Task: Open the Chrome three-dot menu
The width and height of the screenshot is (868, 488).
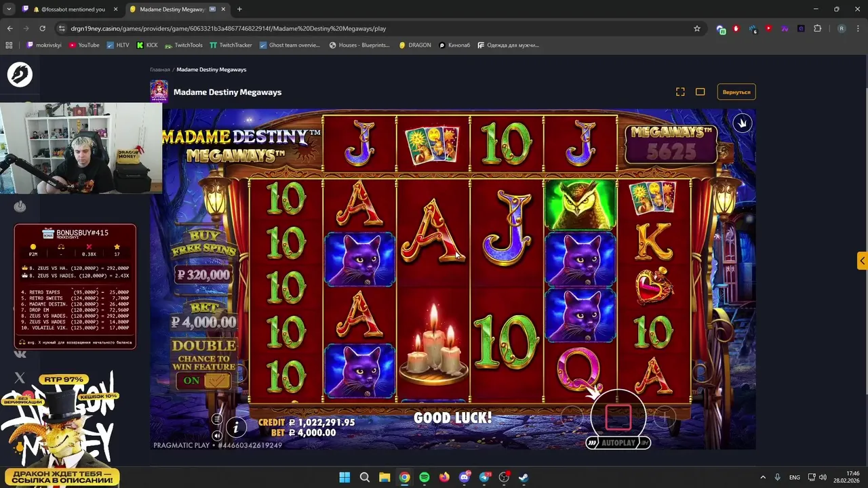Action: [x=858, y=28]
